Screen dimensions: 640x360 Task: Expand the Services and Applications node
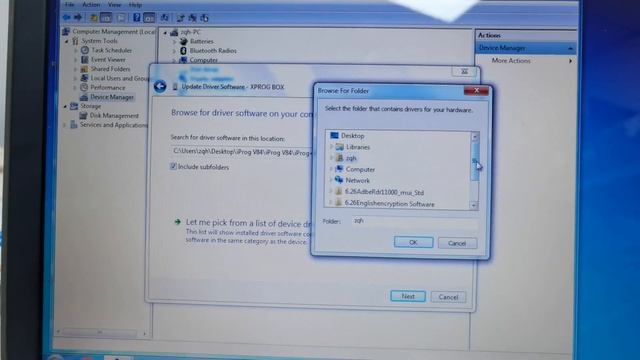coord(64,125)
